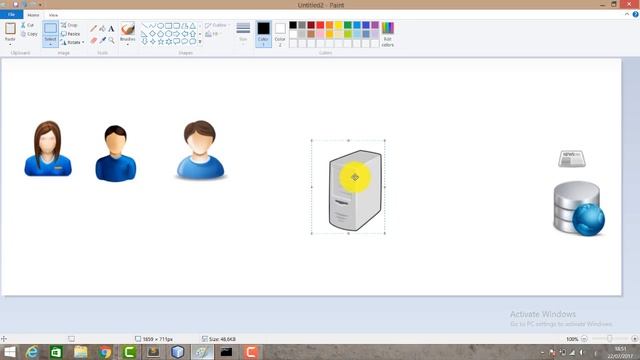This screenshot has width=640, height=360.
Task: Choose the purple color swatch
Action: click(375, 25)
